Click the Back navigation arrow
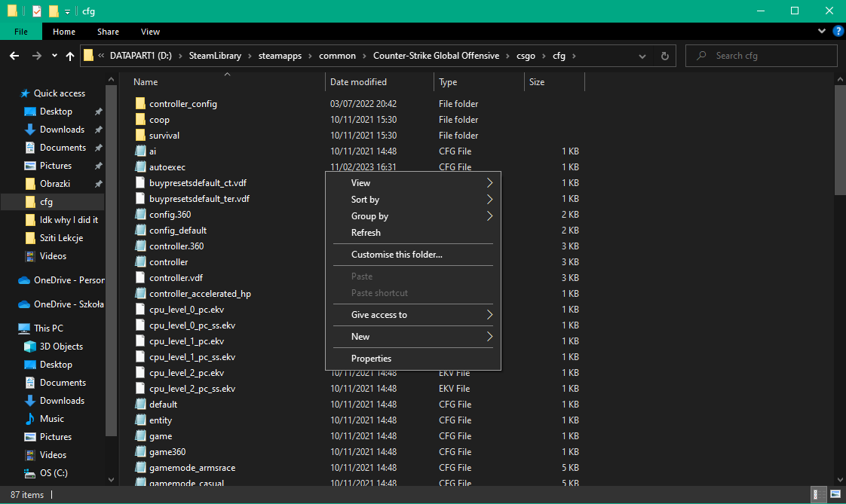846x504 pixels. [14, 56]
